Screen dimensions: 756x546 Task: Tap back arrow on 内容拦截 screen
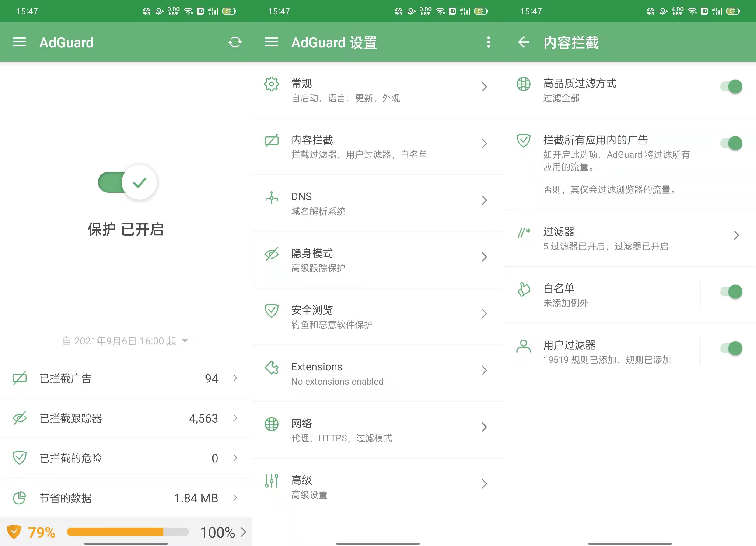(523, 42)
